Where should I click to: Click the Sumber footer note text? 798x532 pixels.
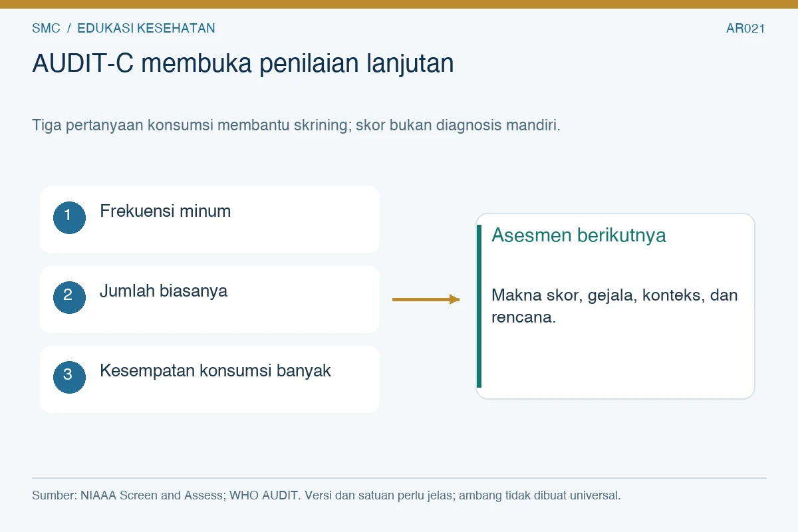point(326,495)
